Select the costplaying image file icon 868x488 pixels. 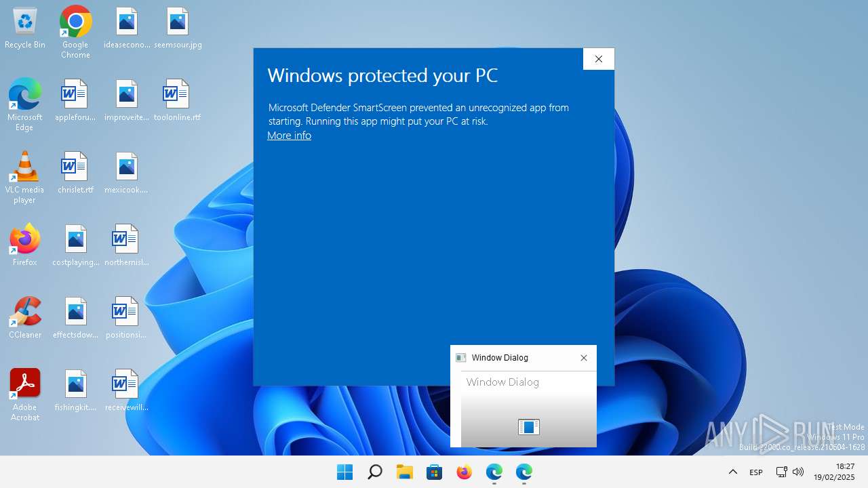pyautogui.click(x=75, y=246)
